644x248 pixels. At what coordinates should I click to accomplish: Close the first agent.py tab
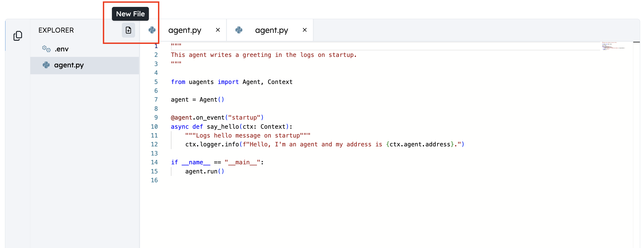(218, 30)
